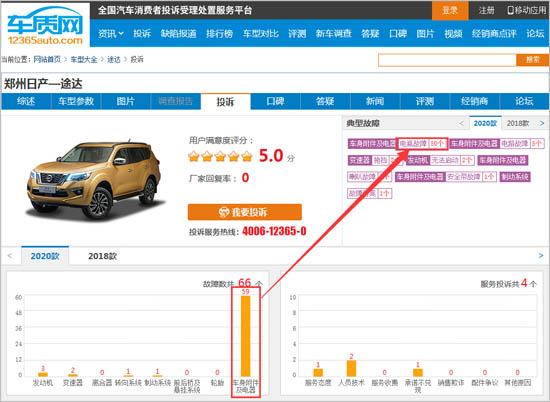Click the 发动机 bar showing 3
This screenshot has height=402, width=550.
(x=43, y=374)
